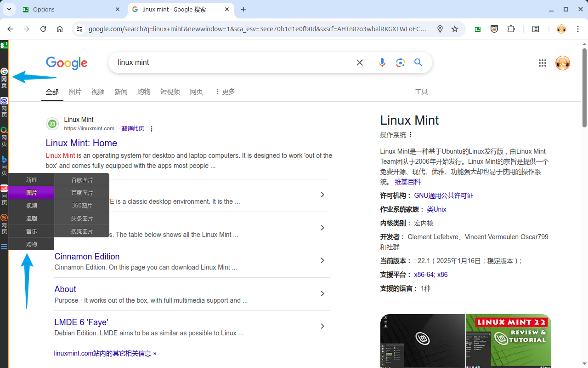Choose 购物 in the sidebar context menu
Image resolution: width=588 pixels, height=368 pixels.
point(31,244)
